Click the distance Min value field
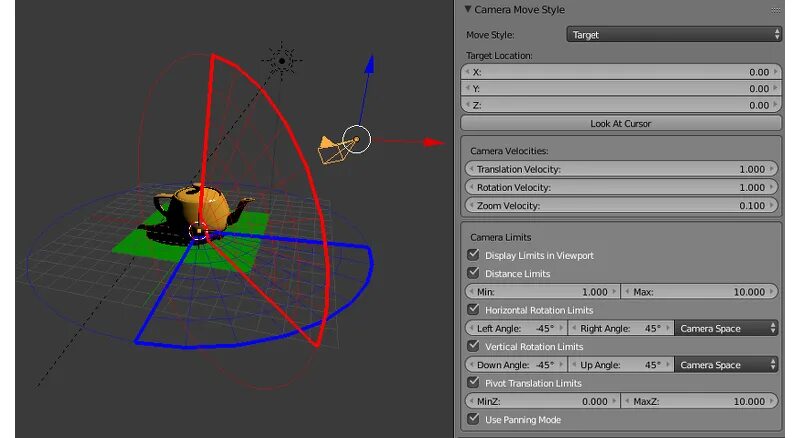The width and height of the screenshot is (800, 438). click(x=542, y=291)
